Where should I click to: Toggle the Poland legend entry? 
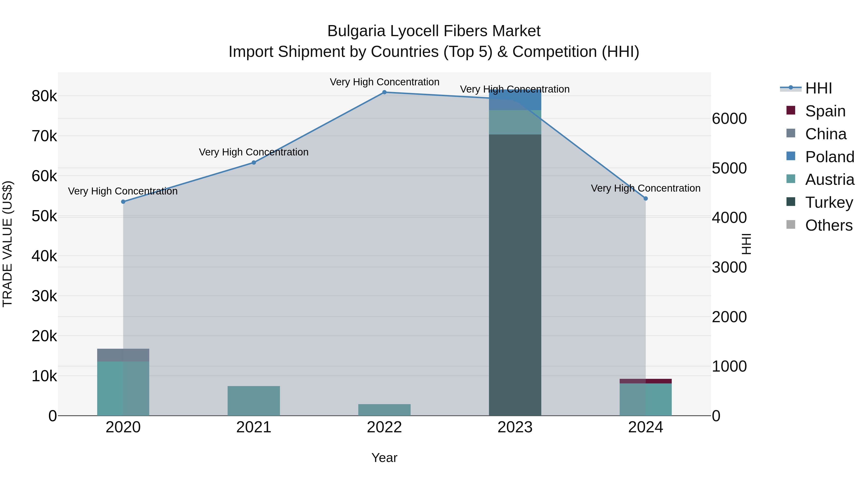(x=820, y=157)
